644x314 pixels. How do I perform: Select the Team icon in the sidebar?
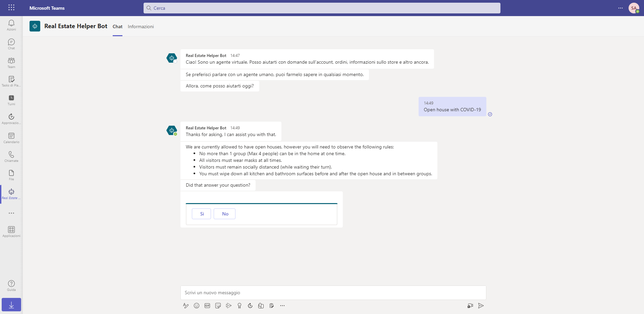(11, 62)
